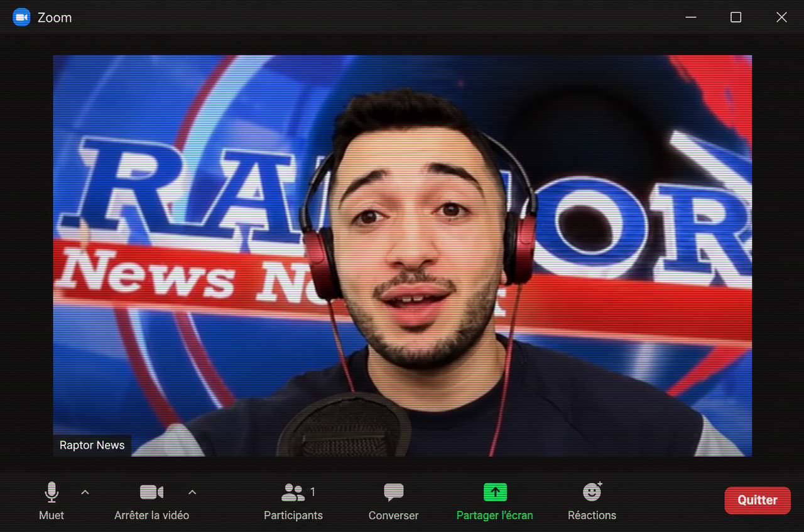Click the Converser label
The height and width of the screenshot is (532, 804).
tap(394, 515)
